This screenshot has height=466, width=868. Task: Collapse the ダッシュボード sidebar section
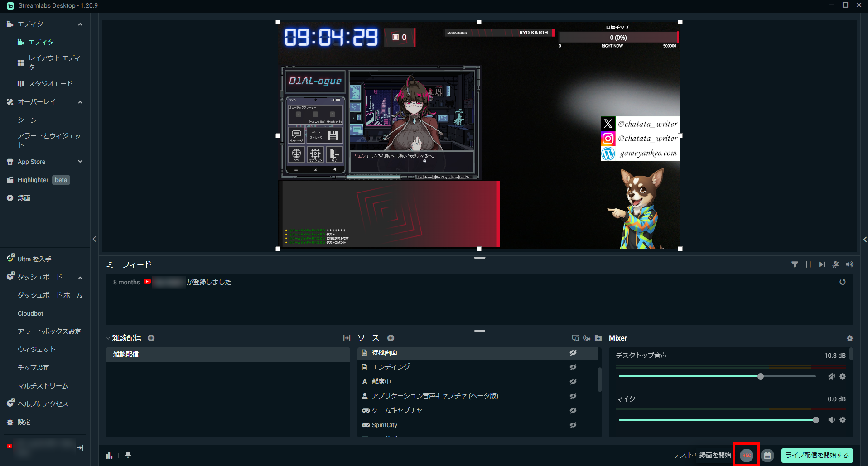coord(80,277)
